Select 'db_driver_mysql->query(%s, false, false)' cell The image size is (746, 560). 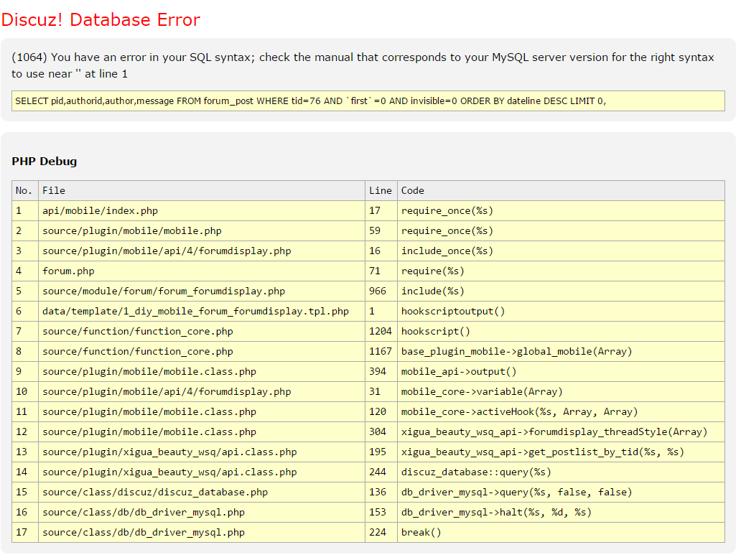561,492
